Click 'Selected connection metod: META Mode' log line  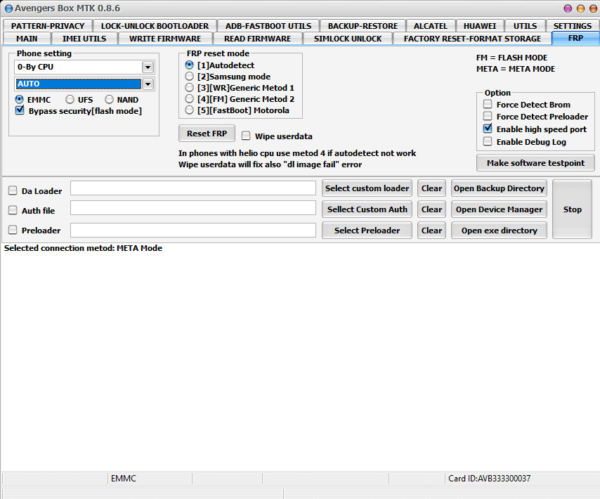83,248
